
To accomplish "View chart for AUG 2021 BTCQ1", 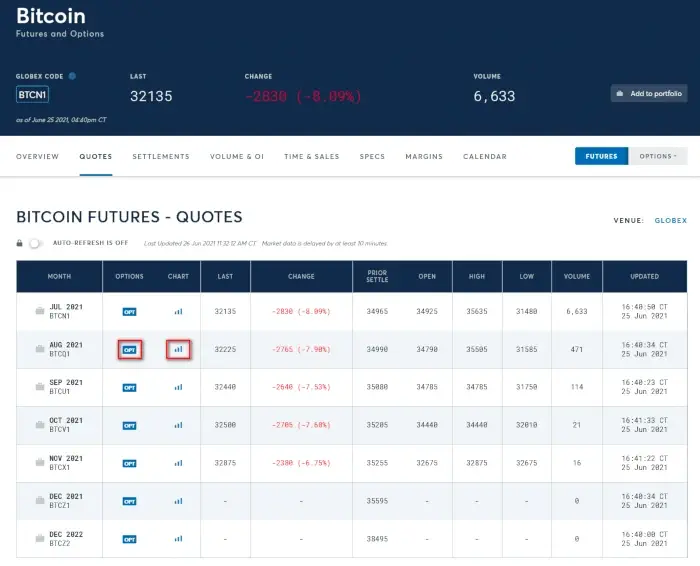I will point(179,350).
